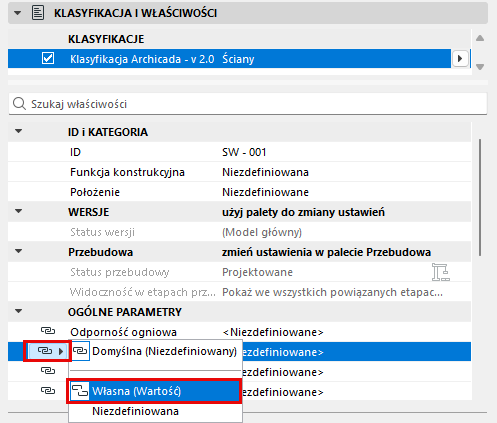
Task: Choose Własna (Wartość) from the popup menu
Action: (x=155, y=391)
